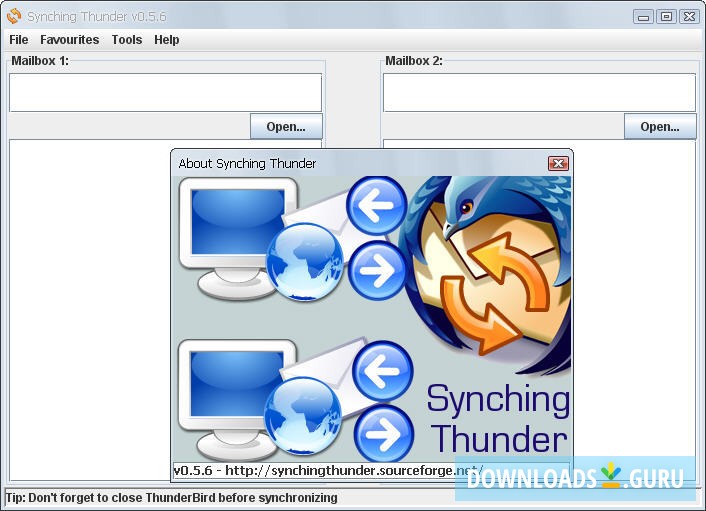Click the Mailbox 2 label

coord(414,61)
